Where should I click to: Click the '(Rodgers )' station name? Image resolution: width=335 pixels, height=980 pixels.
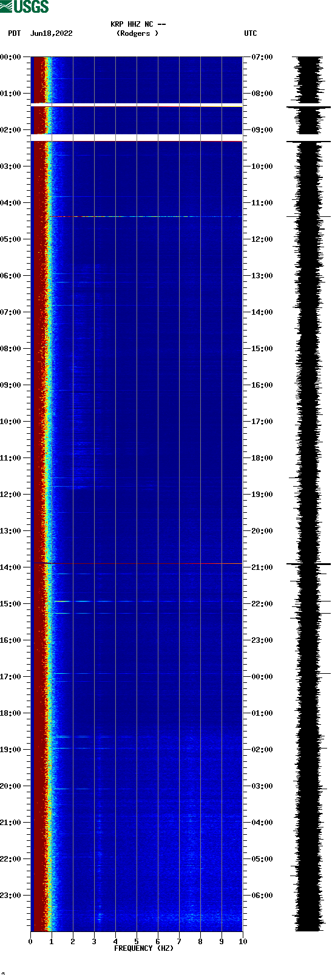[138, 33]
